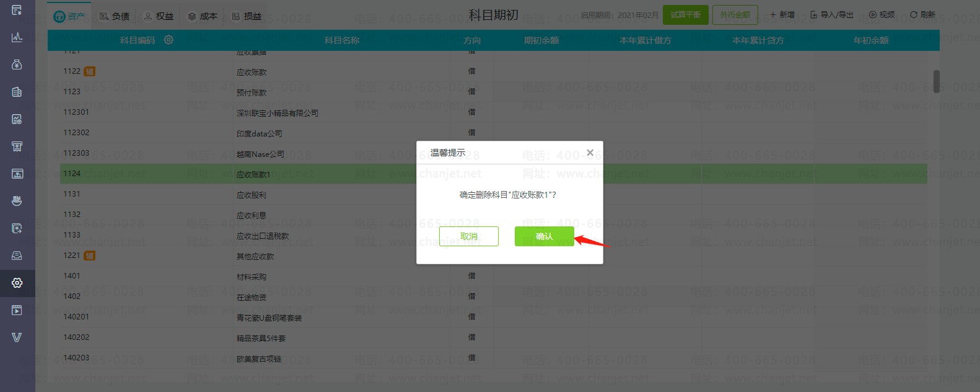980x392 pixels.
Task: Switch to the 损益 tab
Action: tap(247, 16)
